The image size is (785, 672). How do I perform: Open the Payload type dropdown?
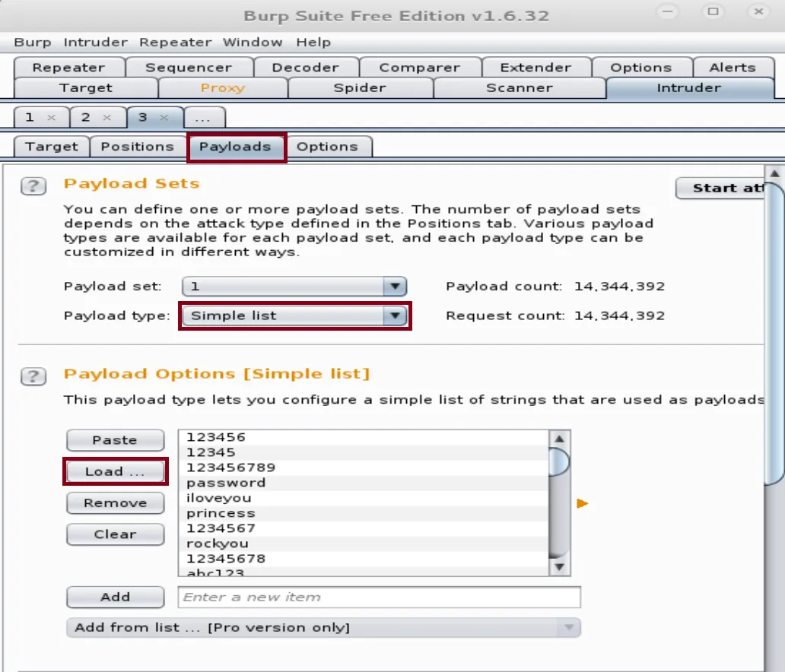[294, 315]
